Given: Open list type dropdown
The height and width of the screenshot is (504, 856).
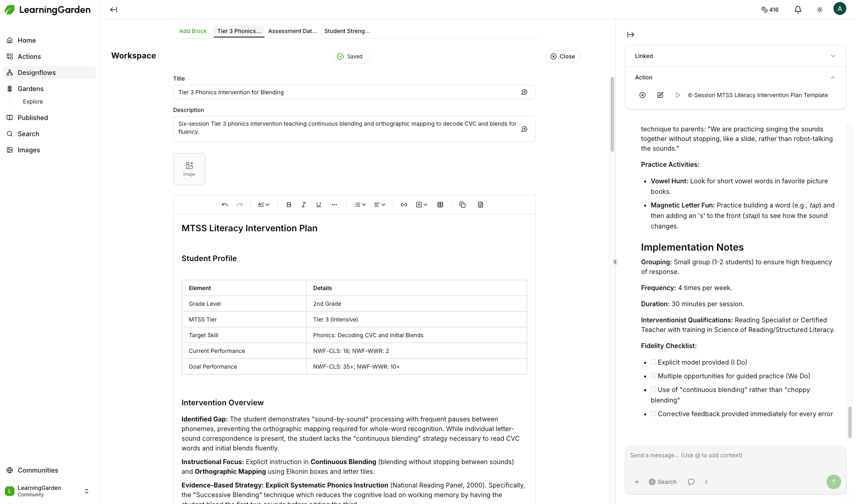Looking at the screenshot, I should (x=360, y=205).
